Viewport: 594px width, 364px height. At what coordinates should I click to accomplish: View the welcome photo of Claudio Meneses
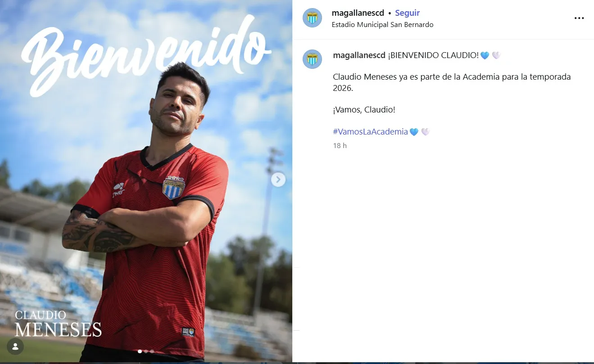click(146, 181)
